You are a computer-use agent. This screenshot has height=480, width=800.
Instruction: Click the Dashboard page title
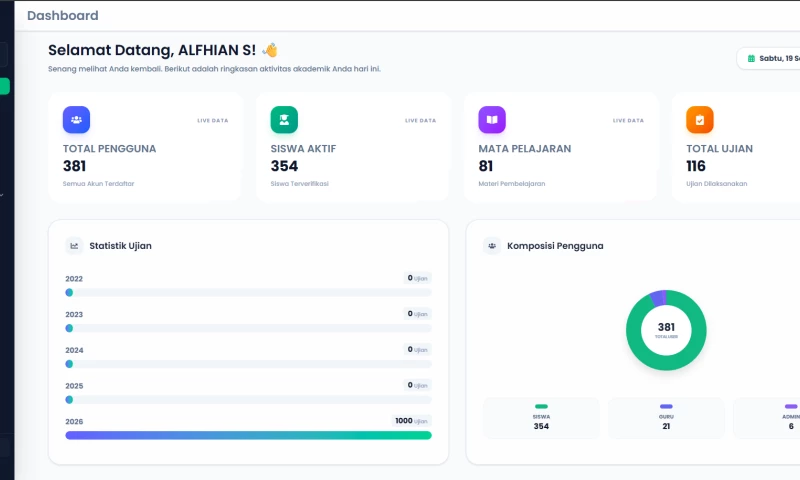coord(63,16)
